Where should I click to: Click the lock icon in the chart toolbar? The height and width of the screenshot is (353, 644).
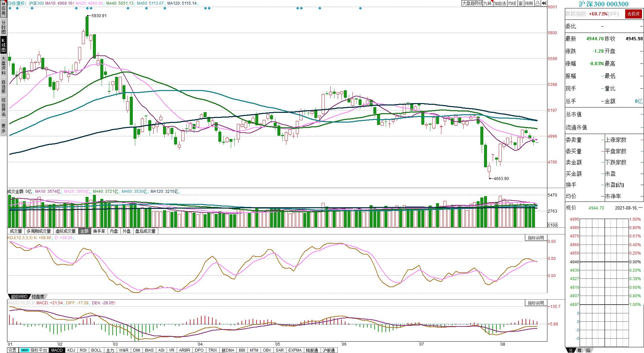click(537, 3)
